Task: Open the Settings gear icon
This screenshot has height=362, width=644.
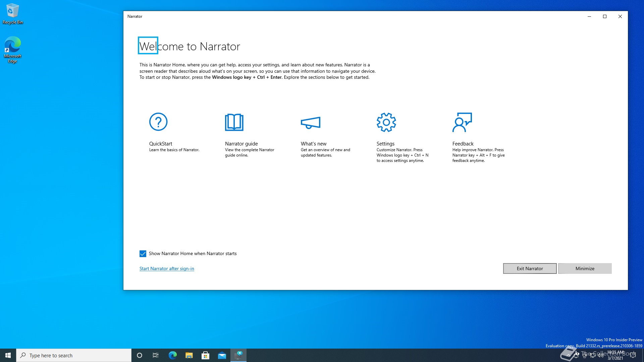Action: tap(386, 122)
